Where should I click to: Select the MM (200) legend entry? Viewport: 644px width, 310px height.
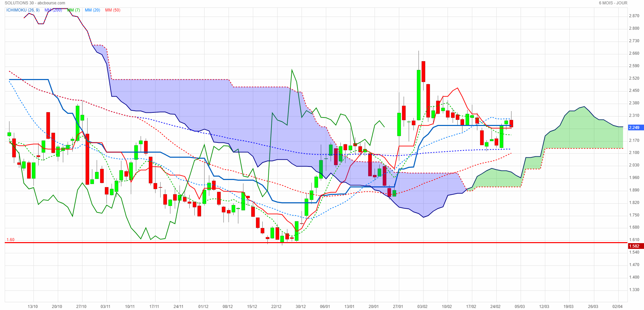(53, 10)
